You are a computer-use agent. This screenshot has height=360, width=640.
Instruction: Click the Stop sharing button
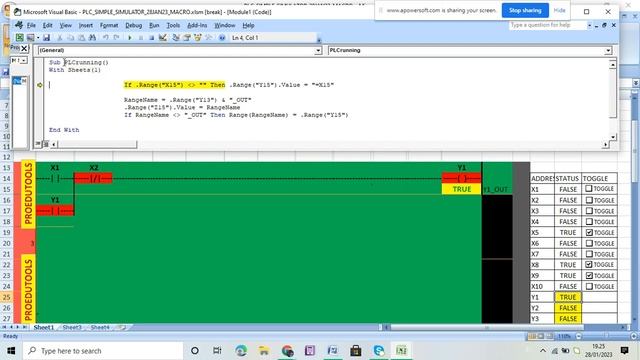point(525,11)
